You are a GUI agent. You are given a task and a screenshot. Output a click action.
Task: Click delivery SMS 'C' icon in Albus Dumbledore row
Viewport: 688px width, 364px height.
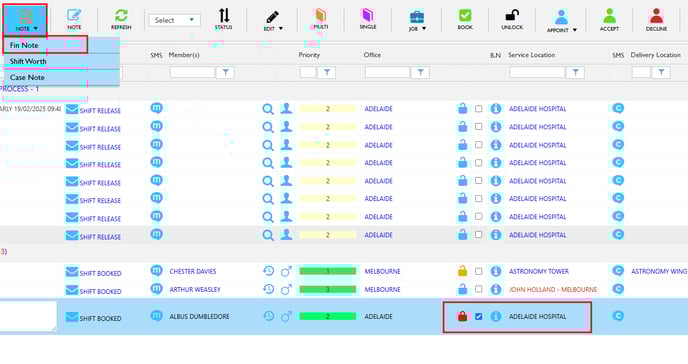point(618,316)
